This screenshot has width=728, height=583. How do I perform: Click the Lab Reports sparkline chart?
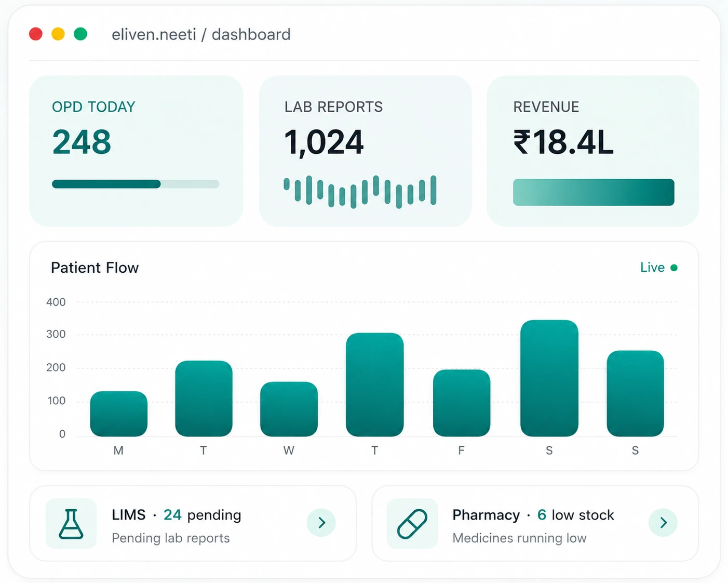[360, 192]
